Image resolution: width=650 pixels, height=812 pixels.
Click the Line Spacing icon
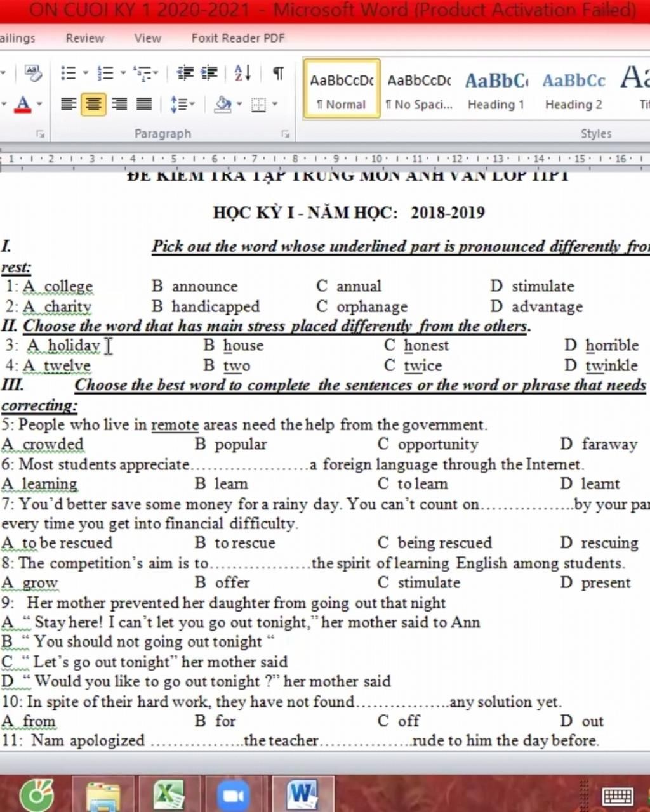click(178, 103)
